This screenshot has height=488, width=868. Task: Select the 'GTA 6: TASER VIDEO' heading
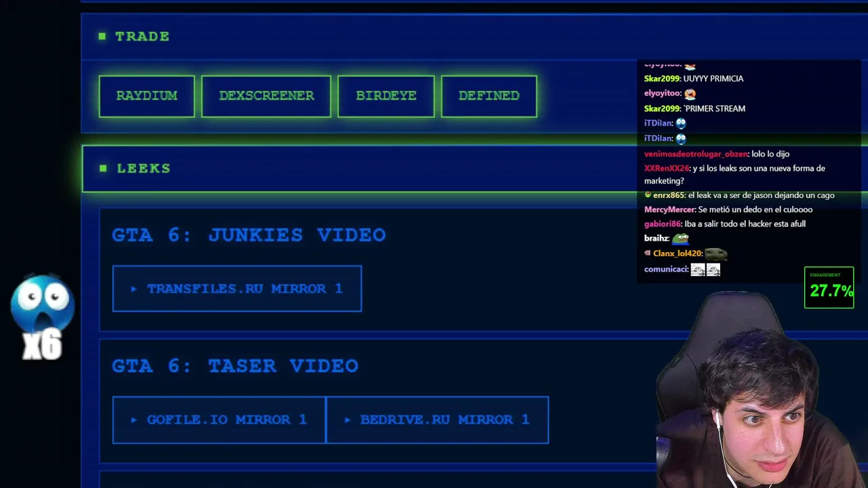pyautogui.click(x=235, y=366)
